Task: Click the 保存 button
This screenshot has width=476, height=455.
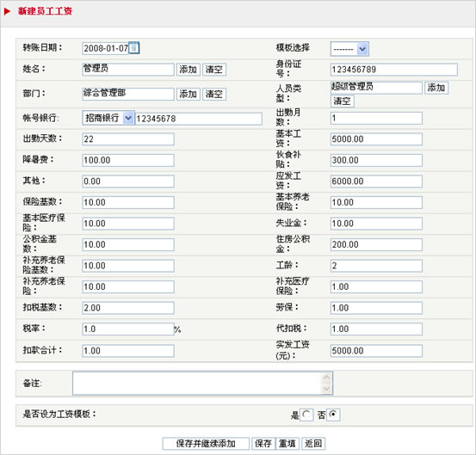Action: pos(263,444)
